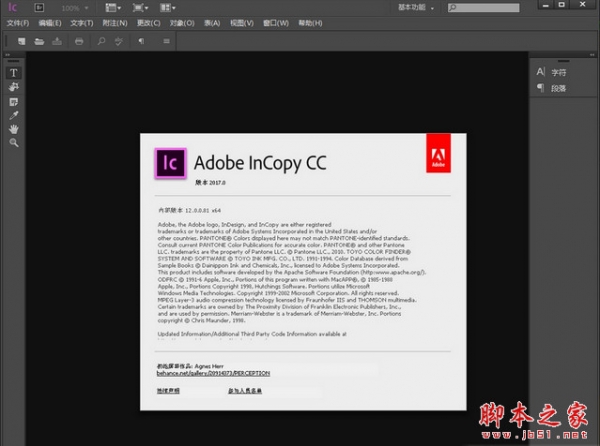Click the search field in the top bar
The height and width of the screenshot is (446, 600).
pos(484,7)
